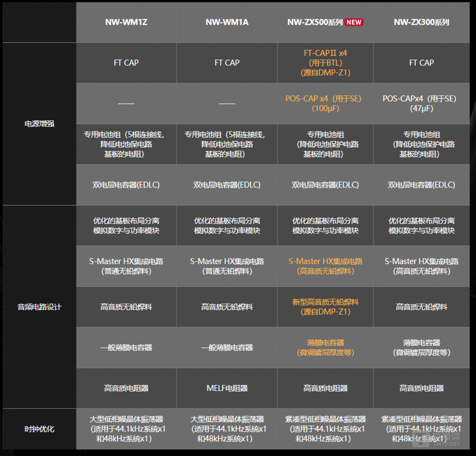
Task: Click the NW-ZX300系列 column header
Action: pyautogui.click(x=421, y=22)
